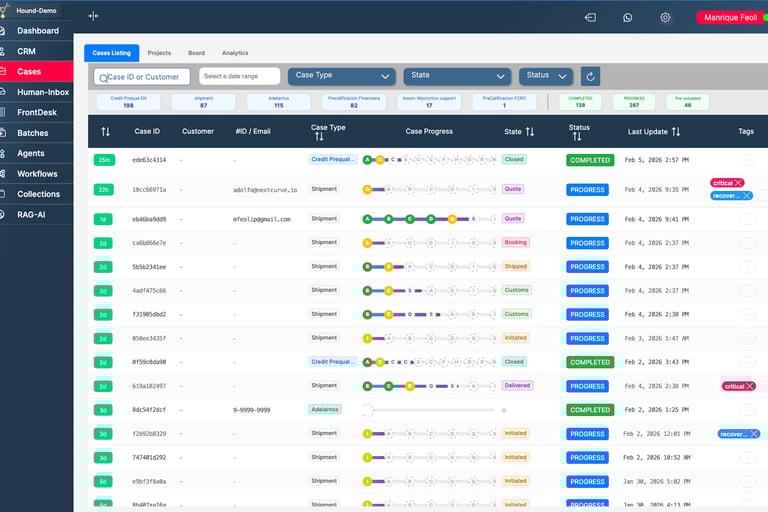Toggle the tag switch for case 8dc54f2dcf
Viewport: 768px width, 512px height.
click(x=747, y=410)
